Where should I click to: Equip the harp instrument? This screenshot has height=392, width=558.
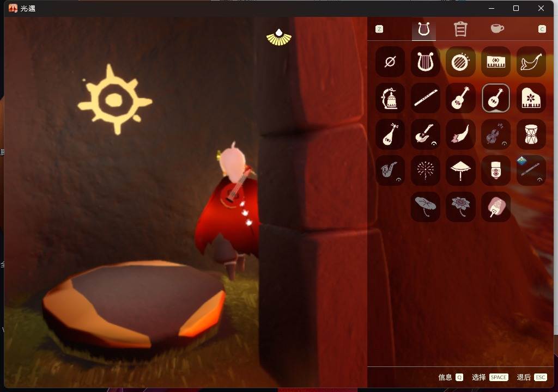point(425,62)
